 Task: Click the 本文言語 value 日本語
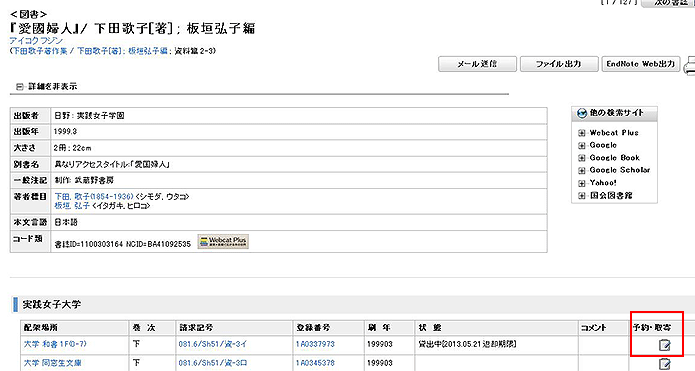pyautogui.click(x=66, y=222)
